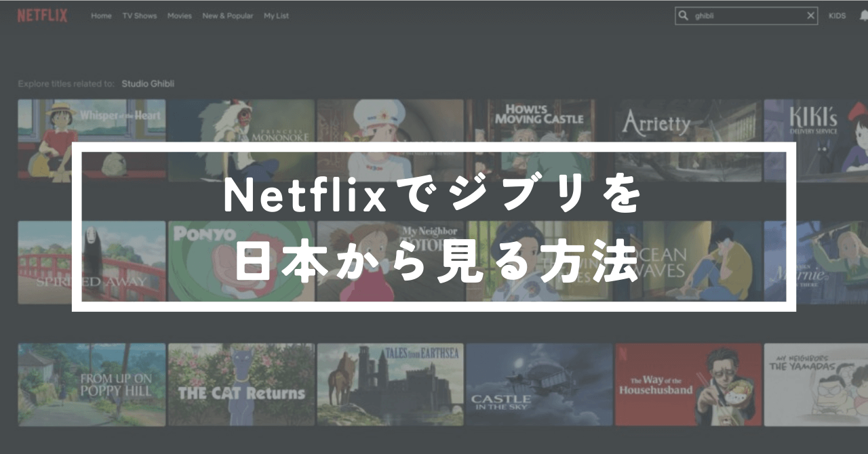
Task: Open the Princess Mononoke thumbnail
Action: click(241, 140)
